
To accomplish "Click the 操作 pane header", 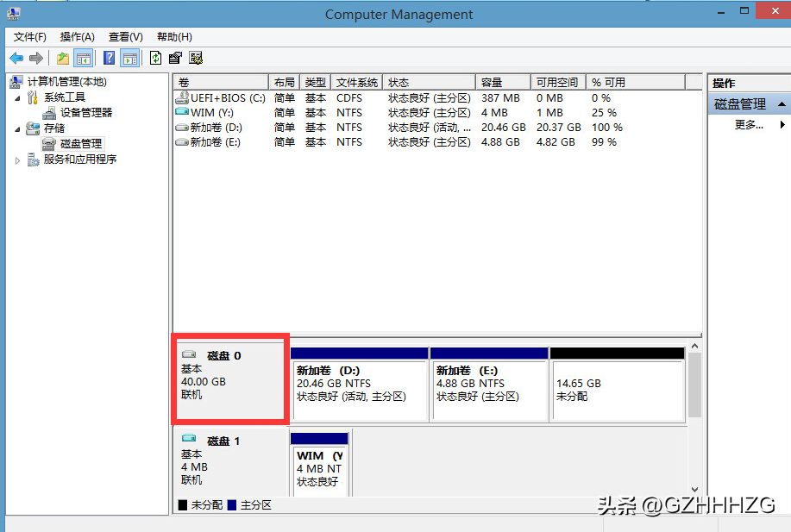I will tap(749, 83).
